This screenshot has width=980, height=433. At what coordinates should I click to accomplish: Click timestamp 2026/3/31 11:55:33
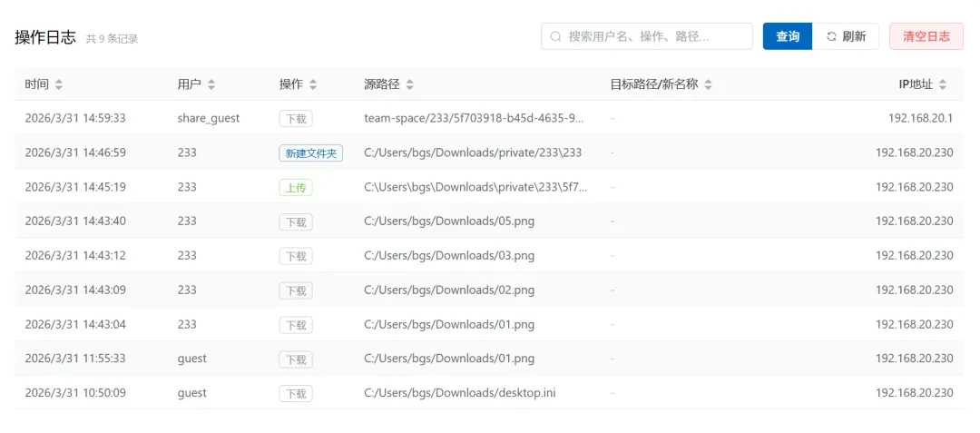[x=75, y=359]
